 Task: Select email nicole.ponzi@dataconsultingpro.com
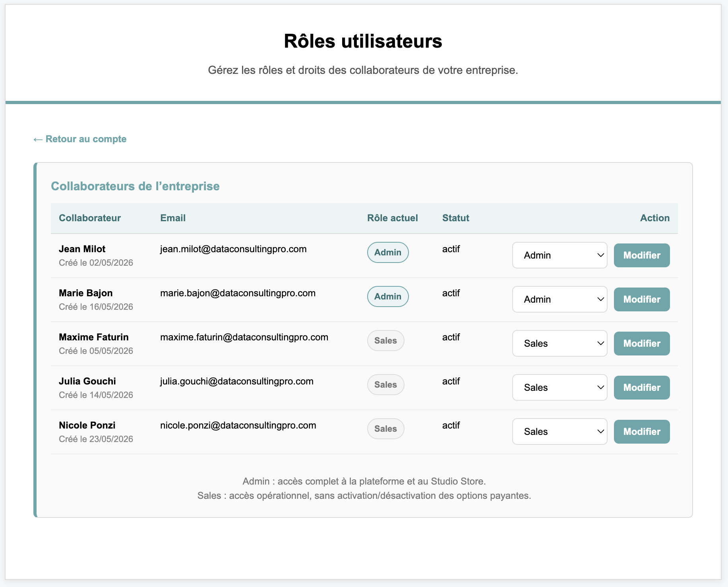238,425
